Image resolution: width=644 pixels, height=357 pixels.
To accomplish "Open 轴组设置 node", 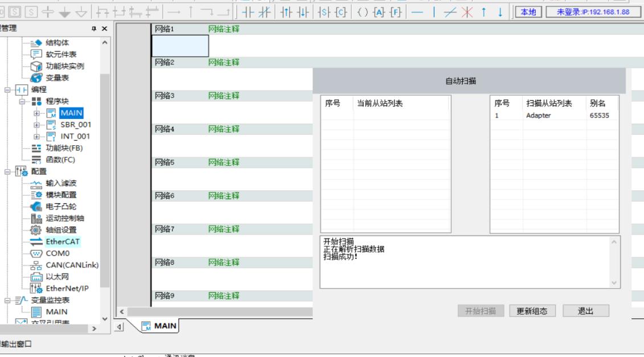I will (x=61, y=229).
